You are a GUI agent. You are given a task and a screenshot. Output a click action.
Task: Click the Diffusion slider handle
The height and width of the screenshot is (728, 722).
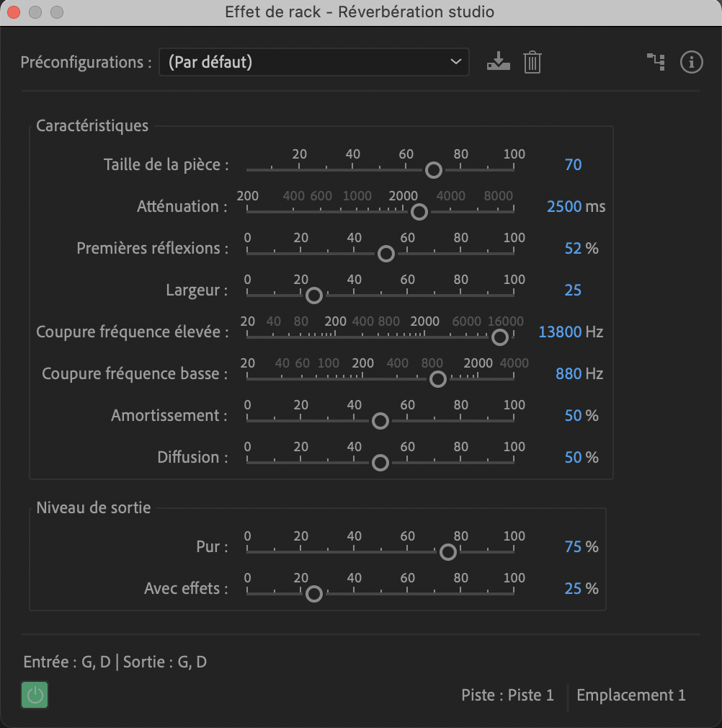(x=380, y=463)
